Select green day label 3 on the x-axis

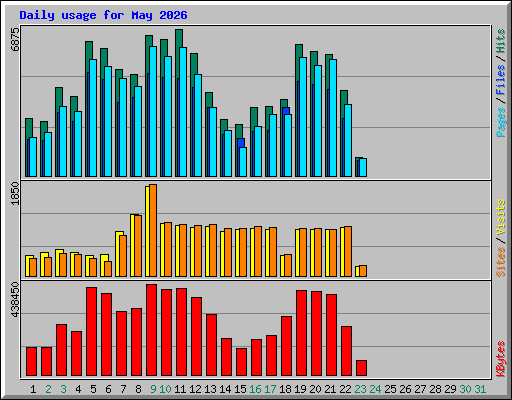63,389
